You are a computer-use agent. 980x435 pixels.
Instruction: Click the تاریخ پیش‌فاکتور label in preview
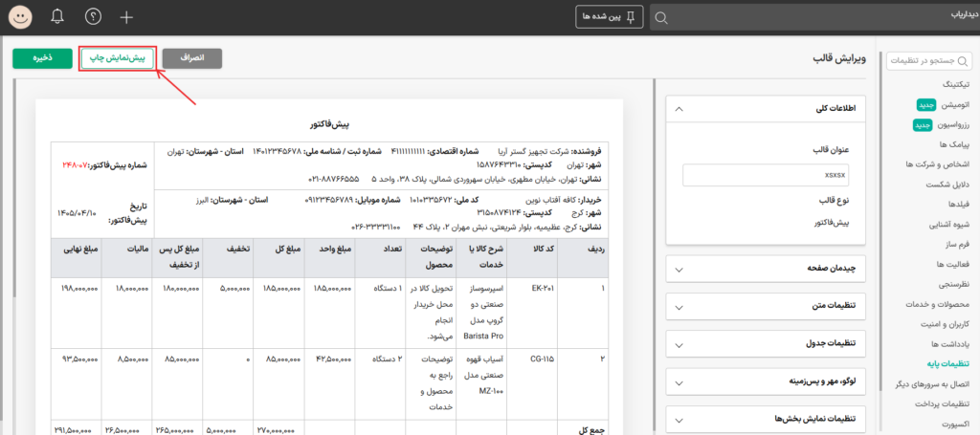coord(128,213)
